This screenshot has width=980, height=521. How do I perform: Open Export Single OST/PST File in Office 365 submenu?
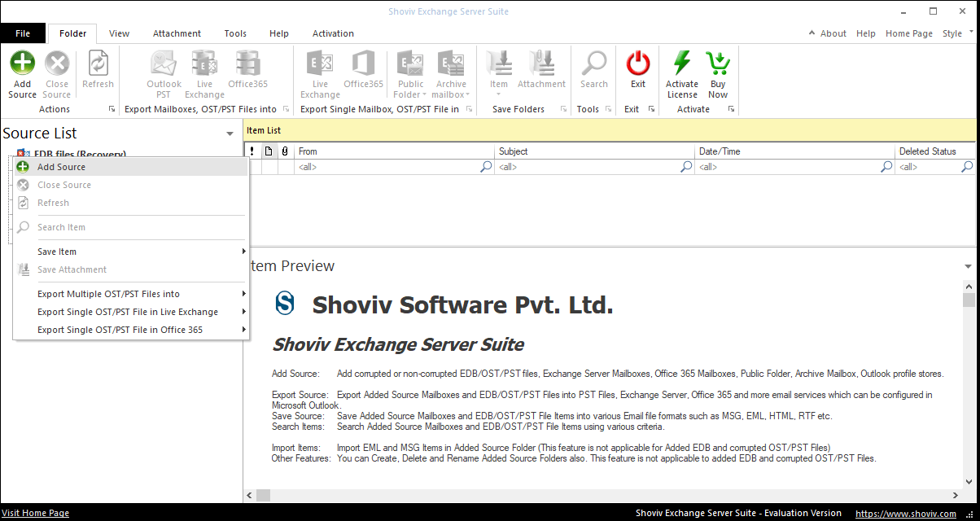(x=130, y=330)
